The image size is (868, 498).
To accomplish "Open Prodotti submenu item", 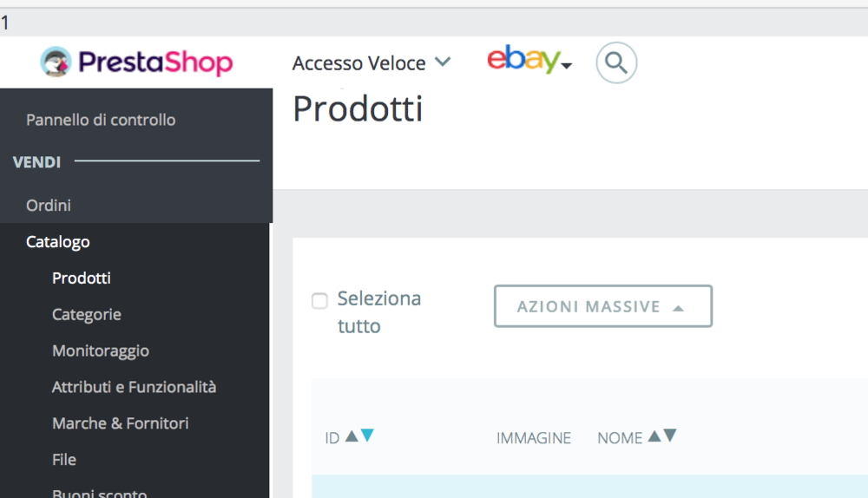I will (82, 278).
